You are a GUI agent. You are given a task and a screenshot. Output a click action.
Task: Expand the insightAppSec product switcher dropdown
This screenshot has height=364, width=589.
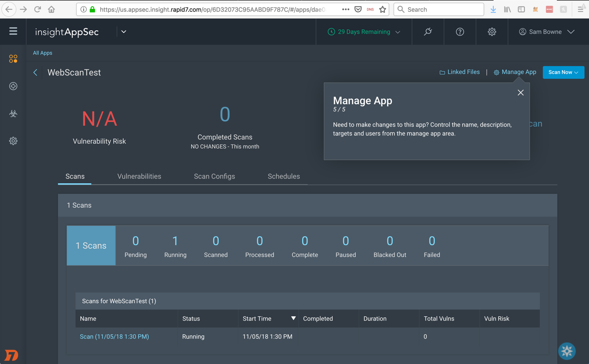coord(124,32)
